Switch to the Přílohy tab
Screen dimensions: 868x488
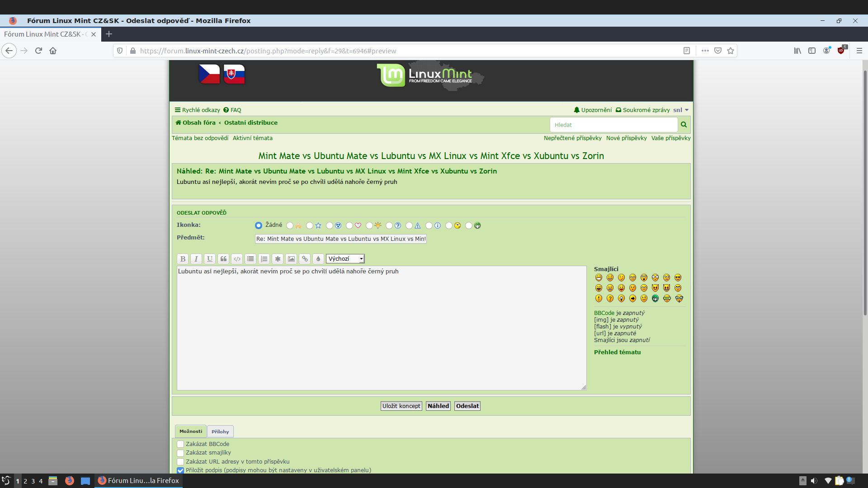(220, 432)
